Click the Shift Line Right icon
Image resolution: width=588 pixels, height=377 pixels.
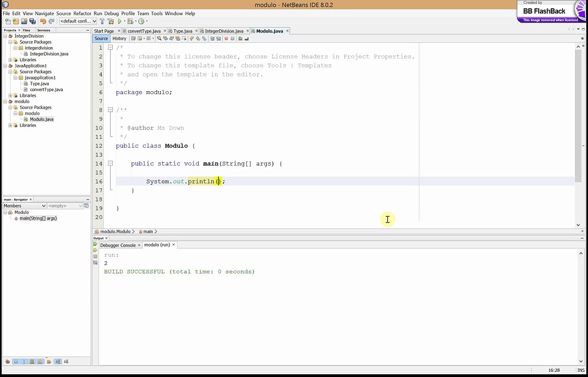tap(218, 38)
